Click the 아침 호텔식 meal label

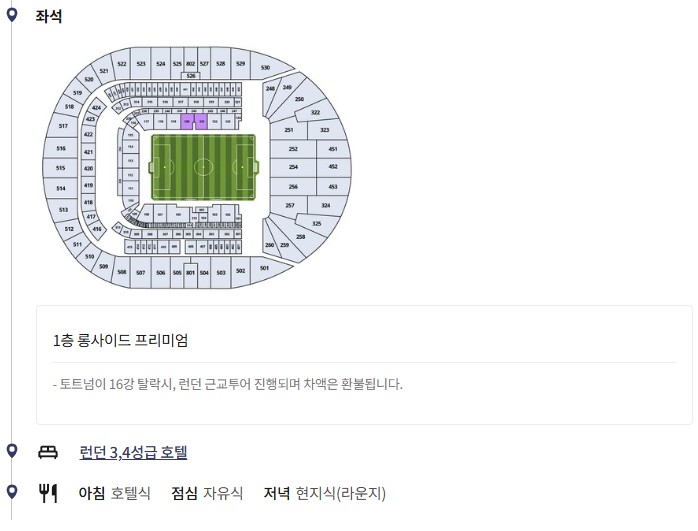(x=114, y=493)
